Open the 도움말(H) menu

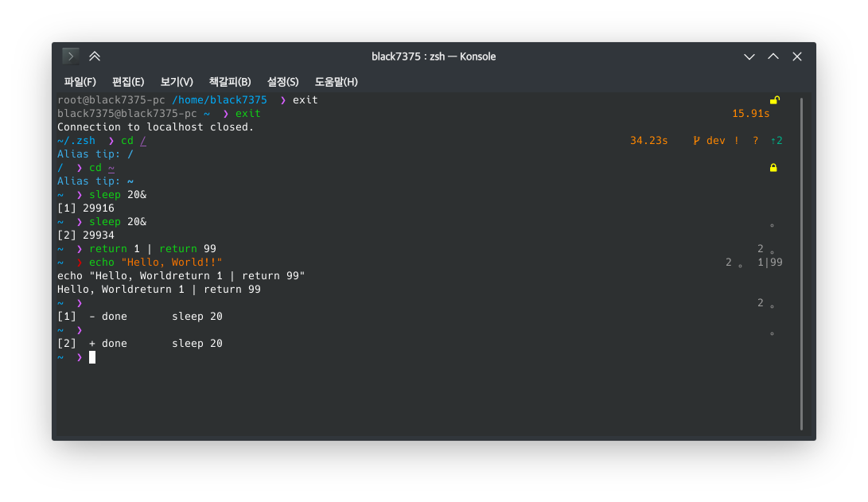point(336,82)
